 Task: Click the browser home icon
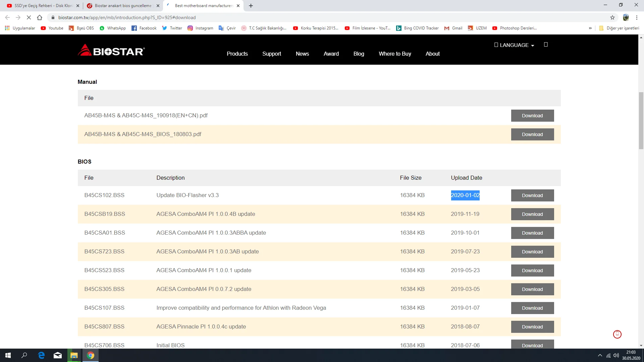point(40,17)
